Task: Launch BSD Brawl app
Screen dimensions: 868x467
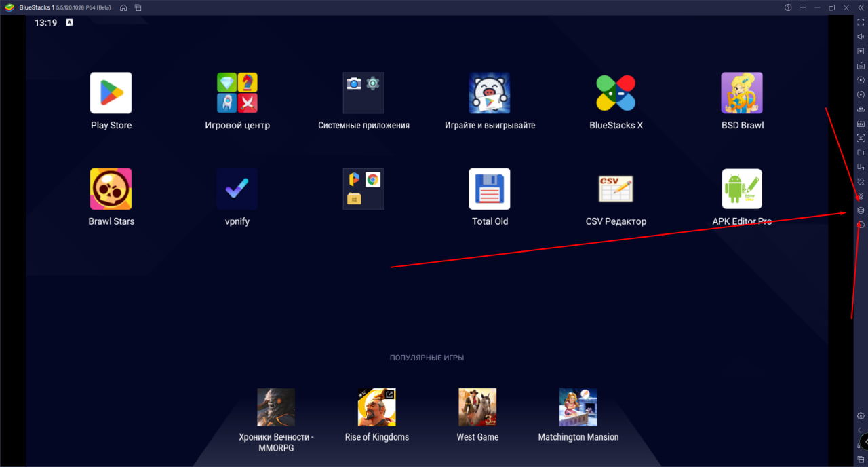Action: [742, 93]
